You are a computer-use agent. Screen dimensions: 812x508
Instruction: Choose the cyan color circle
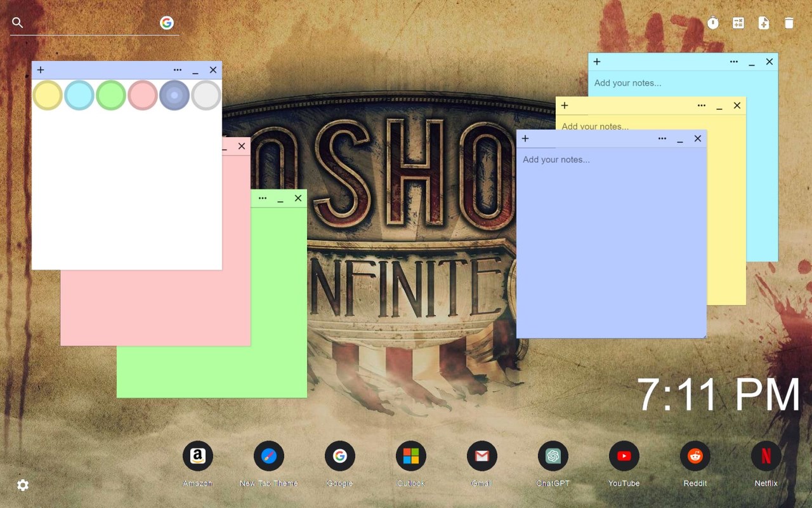(x=79, y=95)
